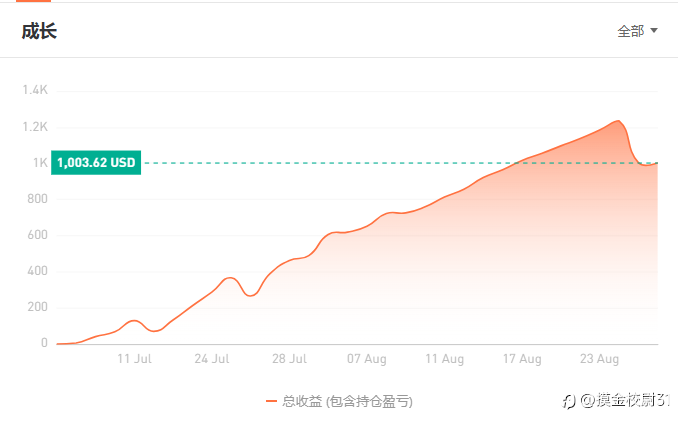Open the 全部 time range dropdown
This screenshot has height=431, width=678.
pyautogui.click(x=637, y=31)
